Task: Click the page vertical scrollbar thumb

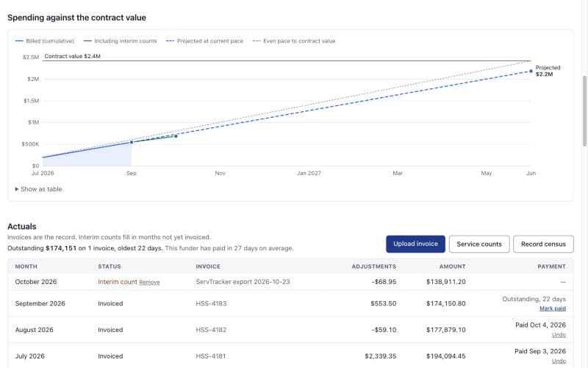Action: point(584,111)
